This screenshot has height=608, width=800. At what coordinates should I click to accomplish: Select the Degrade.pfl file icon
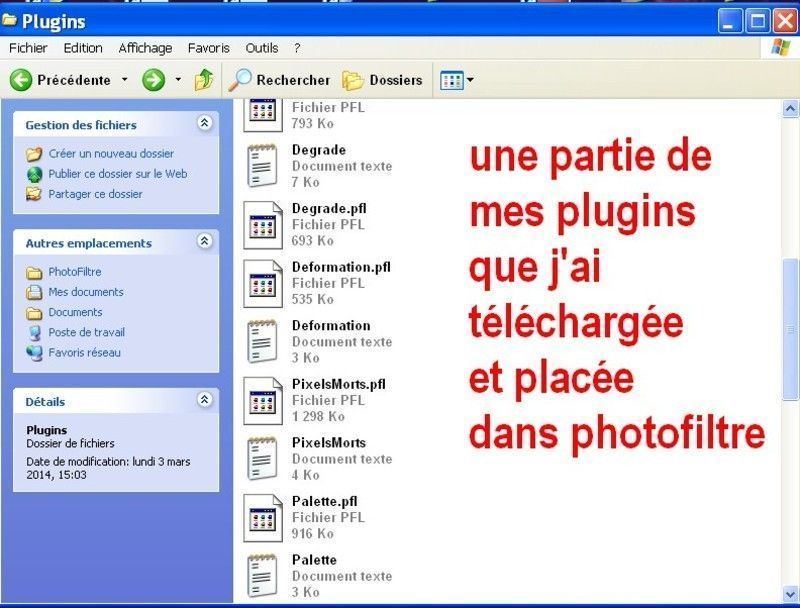pos(263,225)
